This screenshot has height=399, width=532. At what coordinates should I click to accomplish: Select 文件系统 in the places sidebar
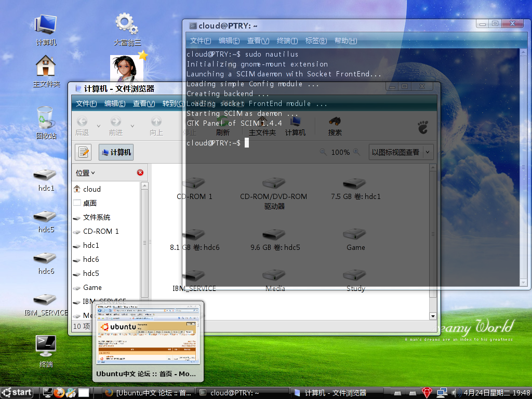106,217
